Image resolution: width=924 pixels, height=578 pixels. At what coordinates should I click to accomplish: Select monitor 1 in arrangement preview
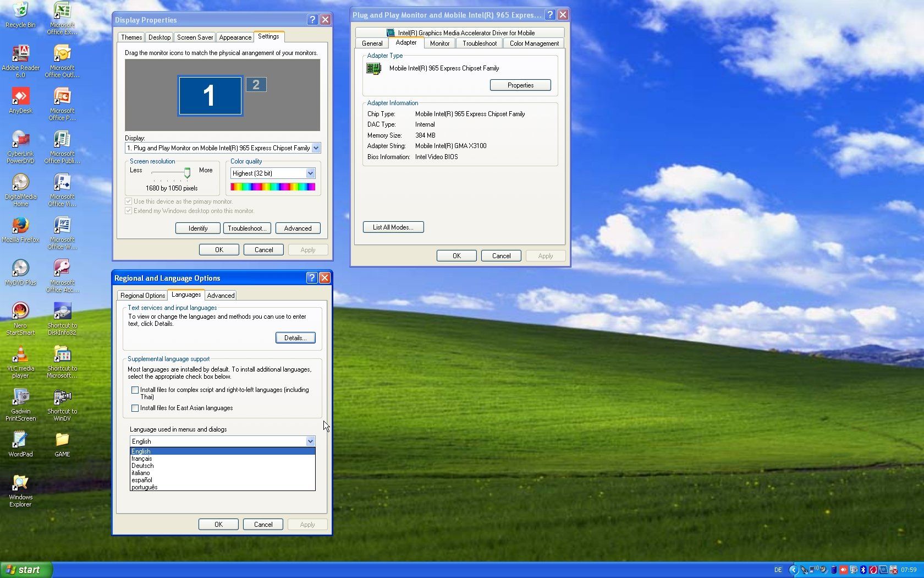[210, 96]
